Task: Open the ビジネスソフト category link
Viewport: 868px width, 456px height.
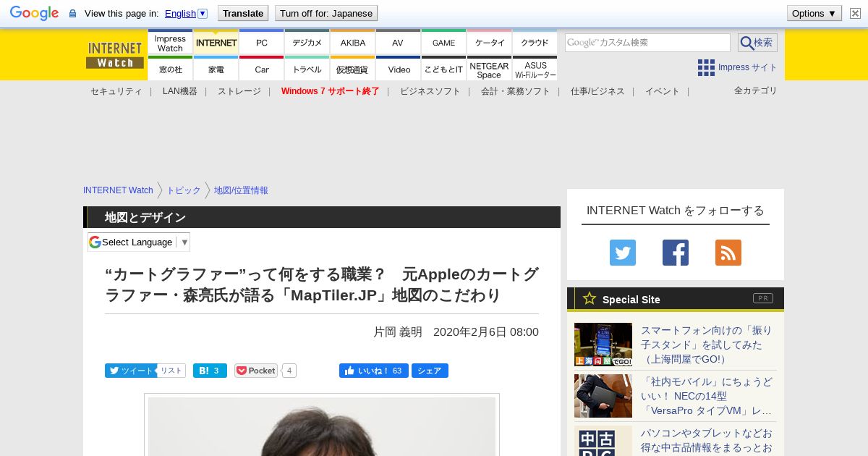Action: (x=430, y=91)
